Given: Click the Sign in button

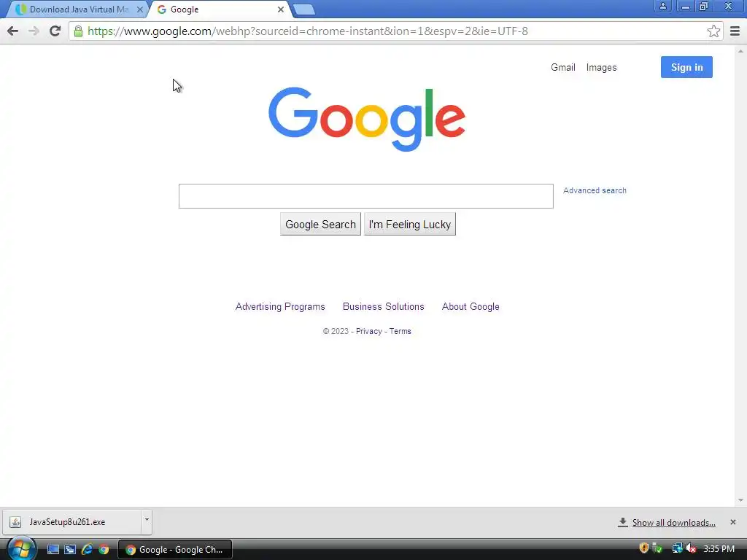Looking at the screenshot, I should 686,67.
